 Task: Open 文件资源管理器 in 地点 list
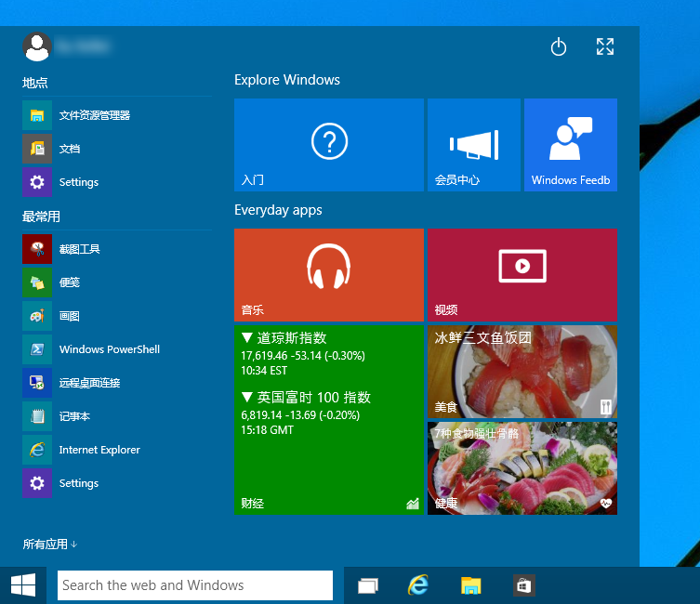point(117,115)
